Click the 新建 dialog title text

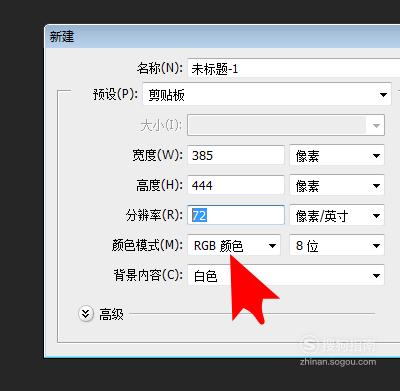tap(62, 36)
